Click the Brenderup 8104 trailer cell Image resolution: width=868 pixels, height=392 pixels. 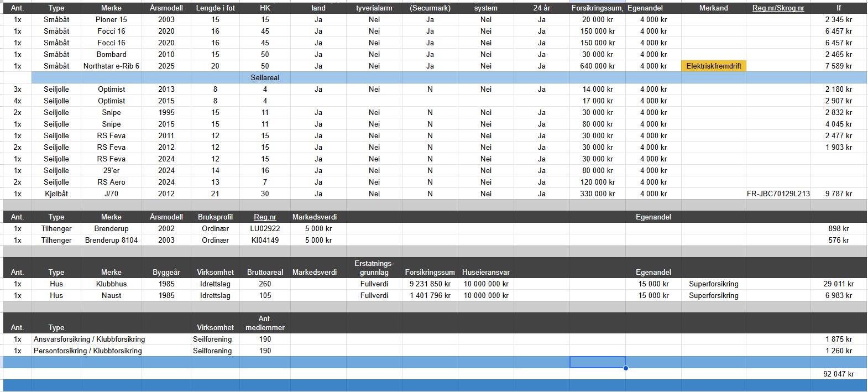pyautogui.click(x=111, y=240)
